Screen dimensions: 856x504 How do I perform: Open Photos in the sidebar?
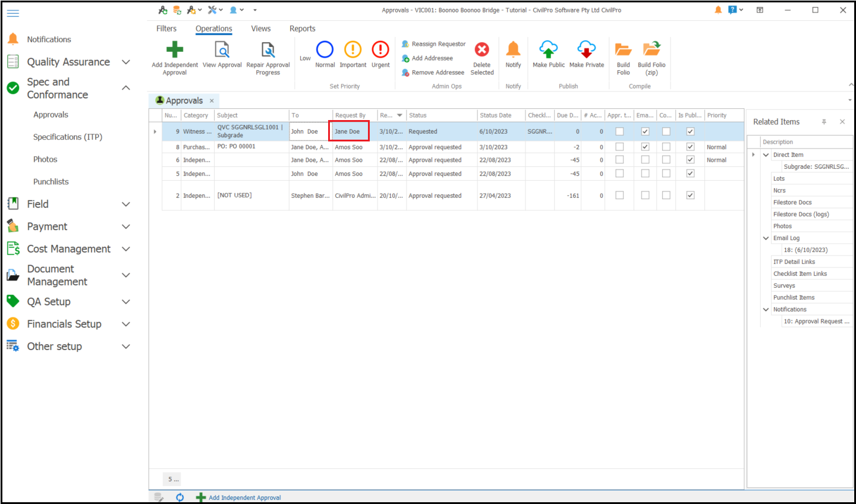(x=45, y=159)
